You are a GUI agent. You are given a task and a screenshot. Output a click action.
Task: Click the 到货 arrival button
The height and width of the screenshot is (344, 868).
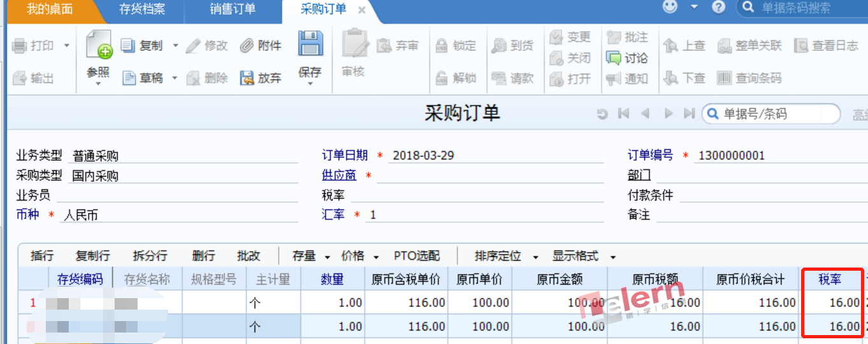pos(513,46)
